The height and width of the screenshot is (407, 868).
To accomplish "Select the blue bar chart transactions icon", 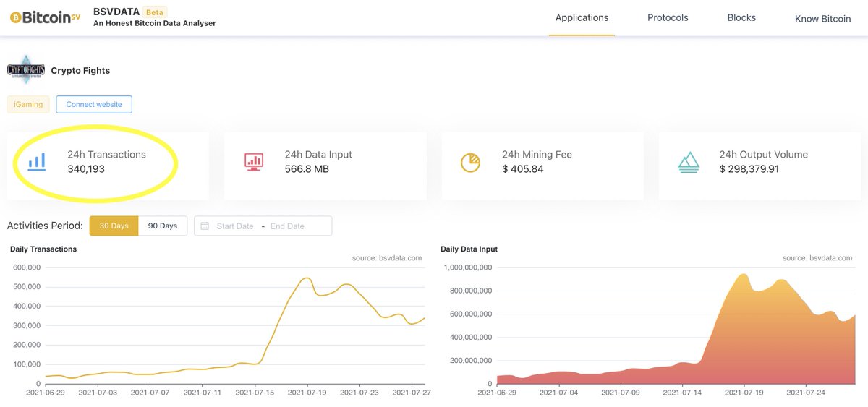I will (37, 161).
